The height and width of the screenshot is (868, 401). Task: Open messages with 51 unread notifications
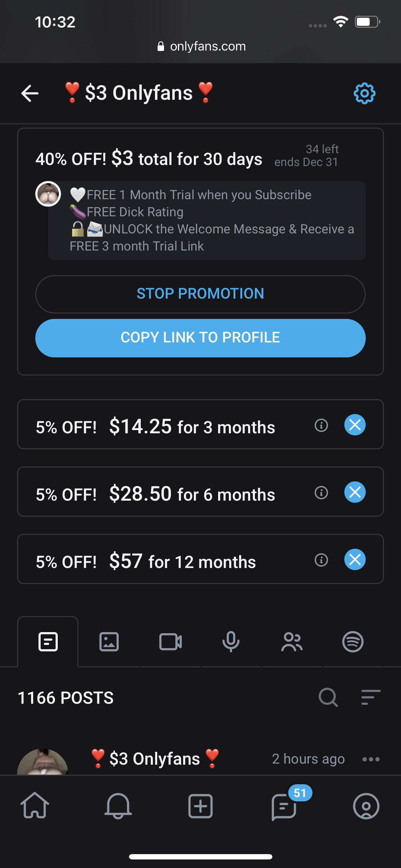[x=284, y=808]
